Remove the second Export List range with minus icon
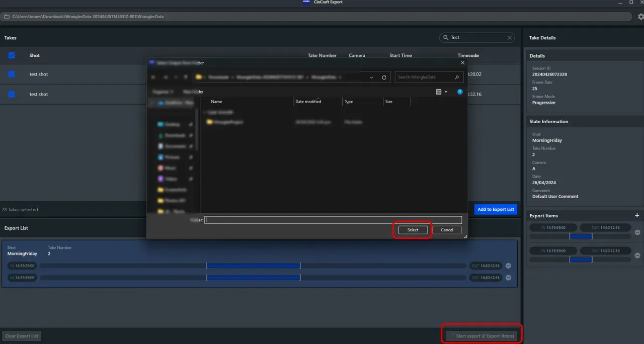 pyautogui.click(x=508, y=278)
